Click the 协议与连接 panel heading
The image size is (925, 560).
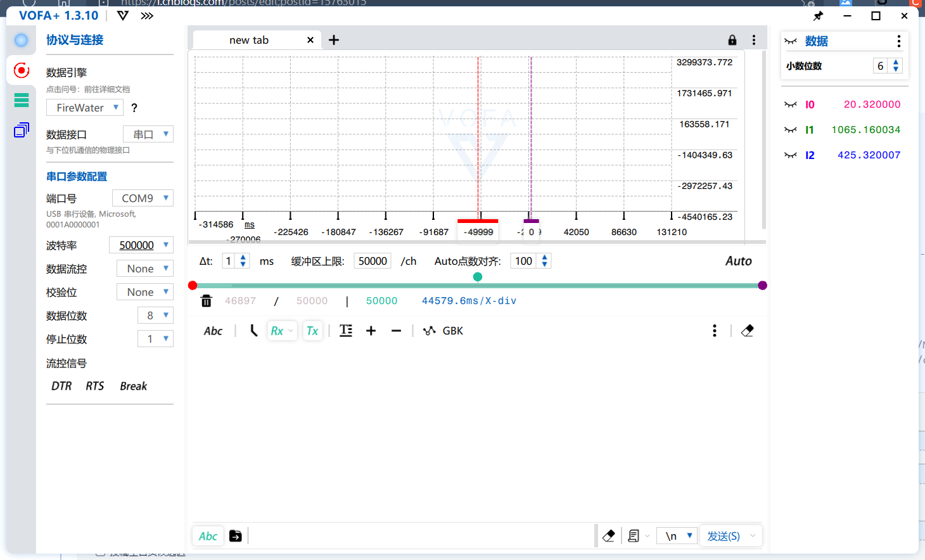coord(75,40)
